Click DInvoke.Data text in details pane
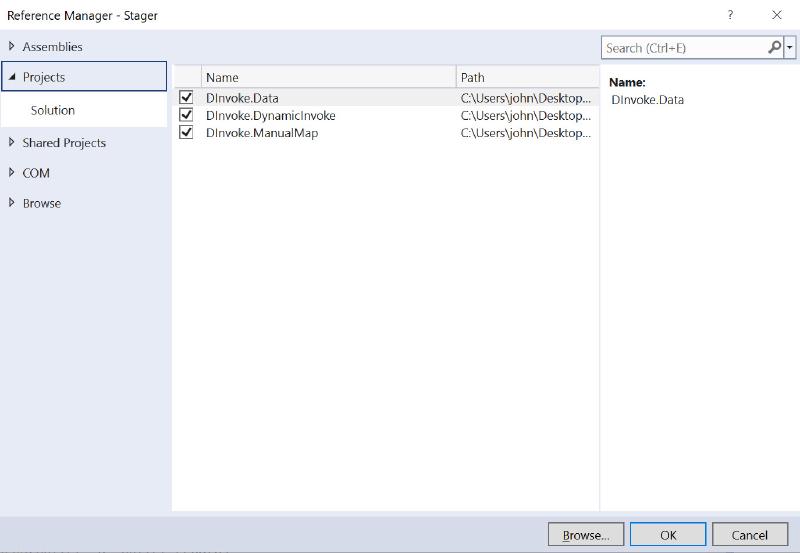The image size is (800, 553). pos(647,99)
